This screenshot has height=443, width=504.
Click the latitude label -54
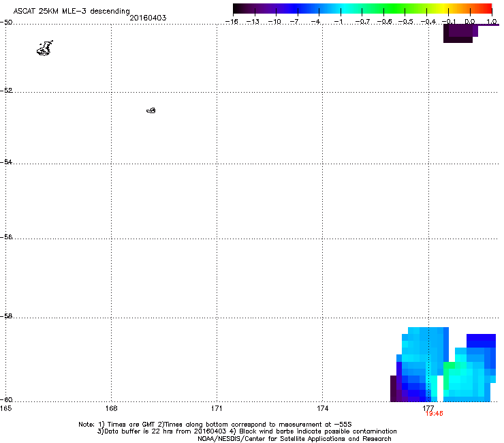6,162
